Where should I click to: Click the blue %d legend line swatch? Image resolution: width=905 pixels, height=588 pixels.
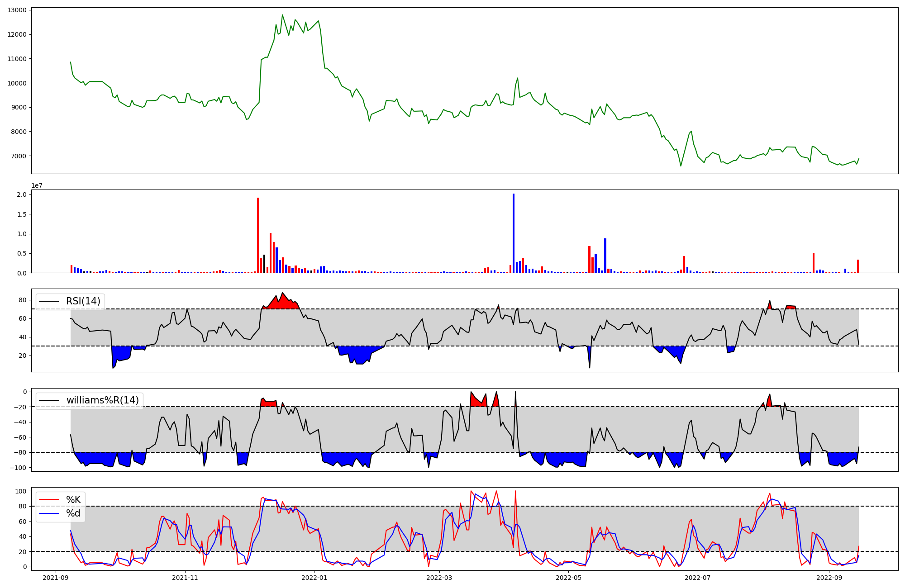tap(49, 513)
